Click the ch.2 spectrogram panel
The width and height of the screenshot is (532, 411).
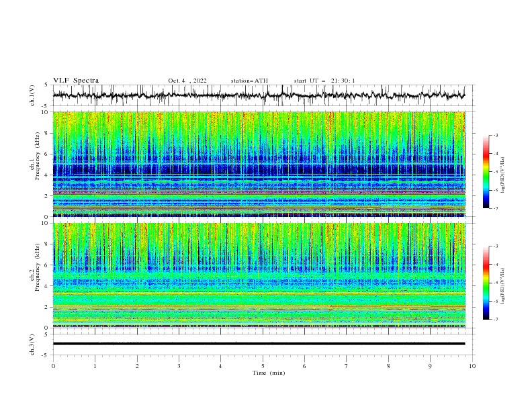(x=259, y=275)
